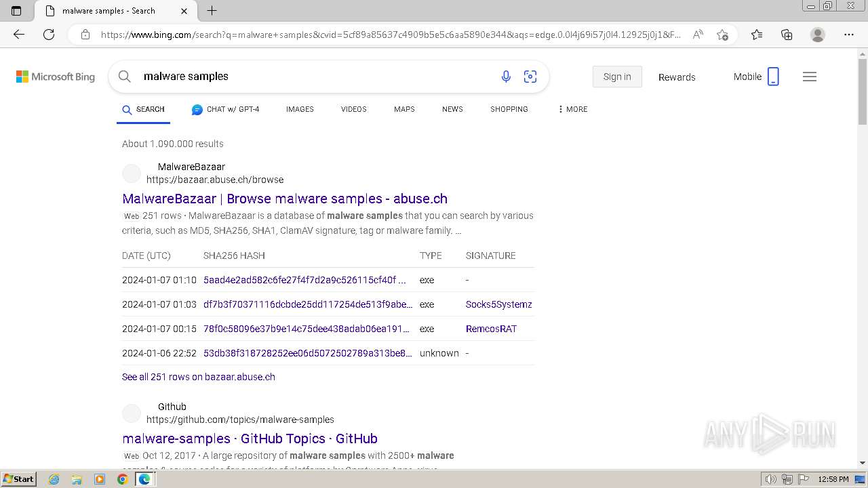This screenshot has height=488, width=868.
Task: Open hash df7b3f70371116dcbde25dd117254de513f9abe
Action: (x=308, y=304)
